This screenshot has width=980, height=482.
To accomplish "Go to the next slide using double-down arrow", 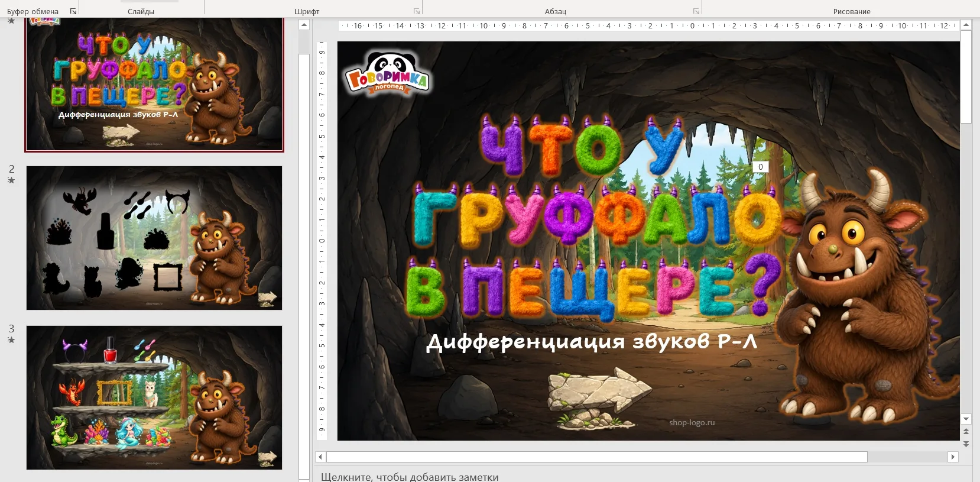I will (x=966, y=444).
